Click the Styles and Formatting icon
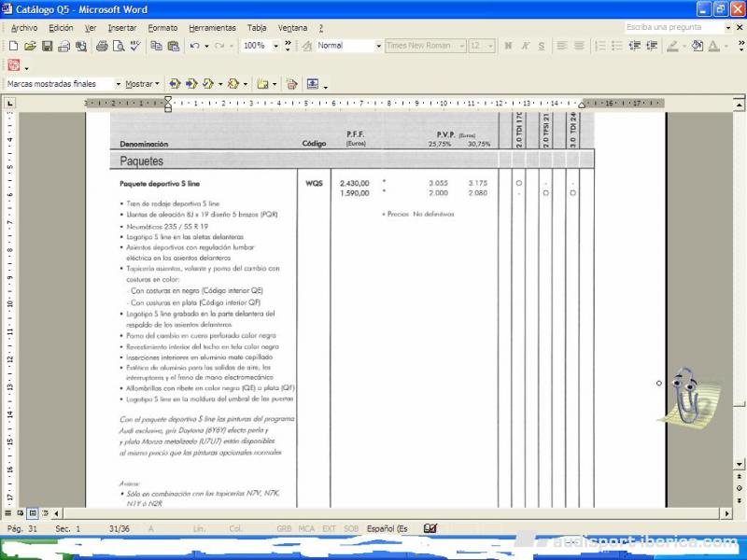Screen dimensions: 747x560 click(x=307, y=46)
